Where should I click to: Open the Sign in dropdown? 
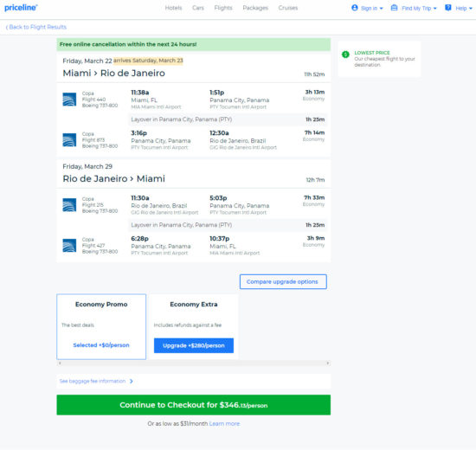coord(371,8)
